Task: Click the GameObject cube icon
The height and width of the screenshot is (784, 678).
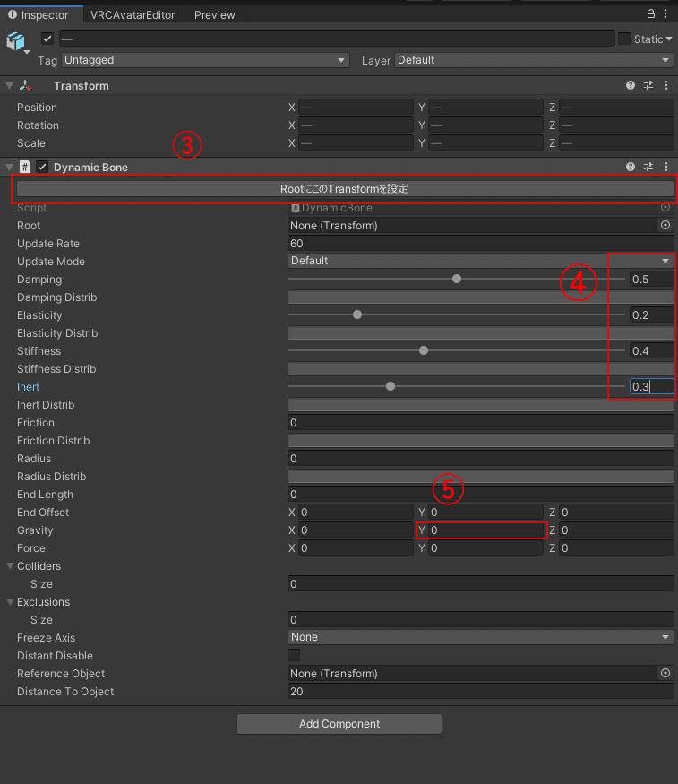Action: click(16, 41)
